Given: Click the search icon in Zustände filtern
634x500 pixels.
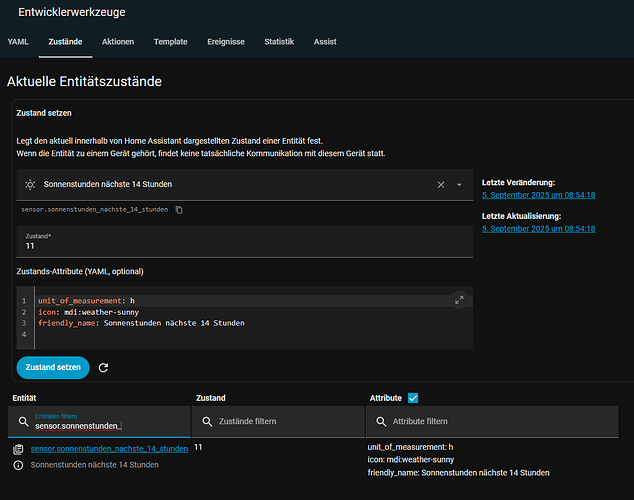Looking at the screenshot, I should pos(206,422).
